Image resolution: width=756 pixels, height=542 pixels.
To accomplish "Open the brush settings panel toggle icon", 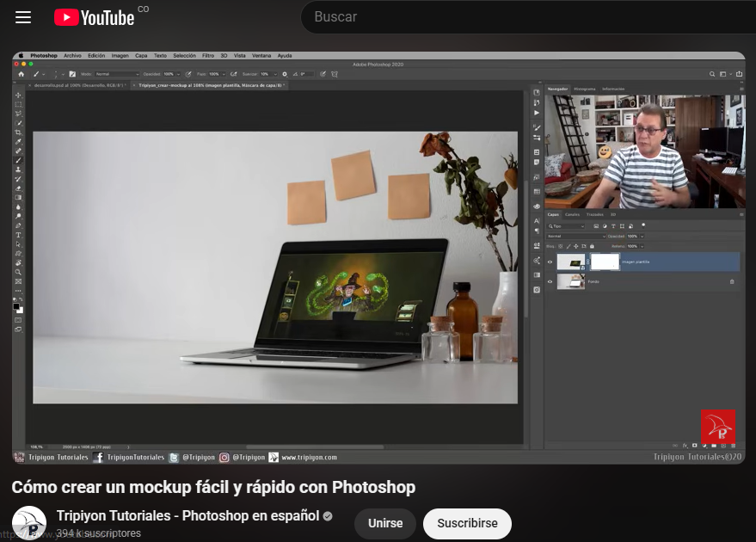I will click(x=72, y=74).
